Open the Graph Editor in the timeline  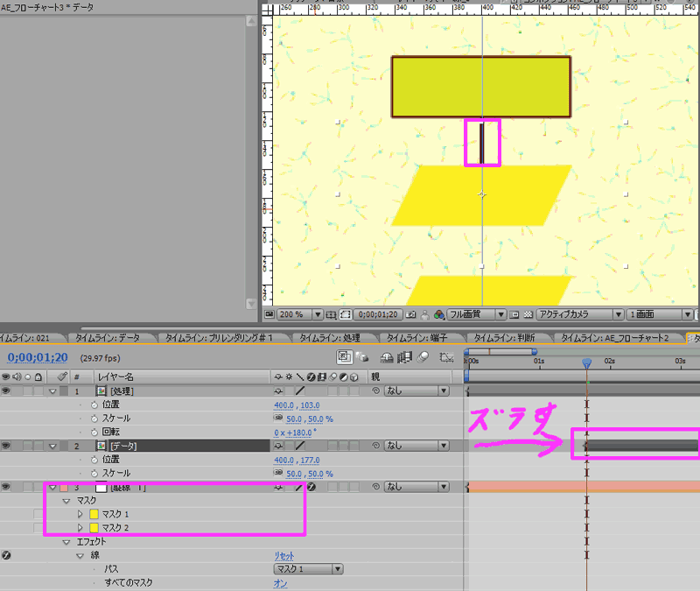point(448,357)
